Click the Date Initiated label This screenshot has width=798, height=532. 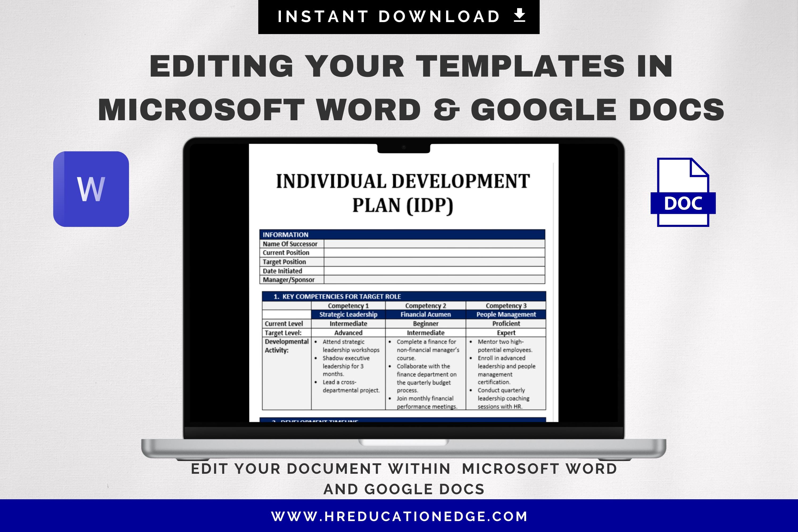282,271
